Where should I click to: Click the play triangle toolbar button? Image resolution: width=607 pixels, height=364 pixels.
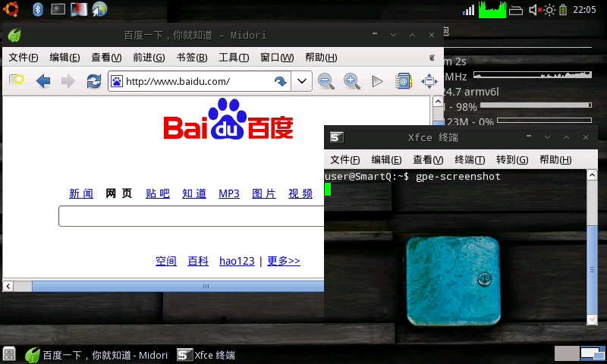(377, 81)
